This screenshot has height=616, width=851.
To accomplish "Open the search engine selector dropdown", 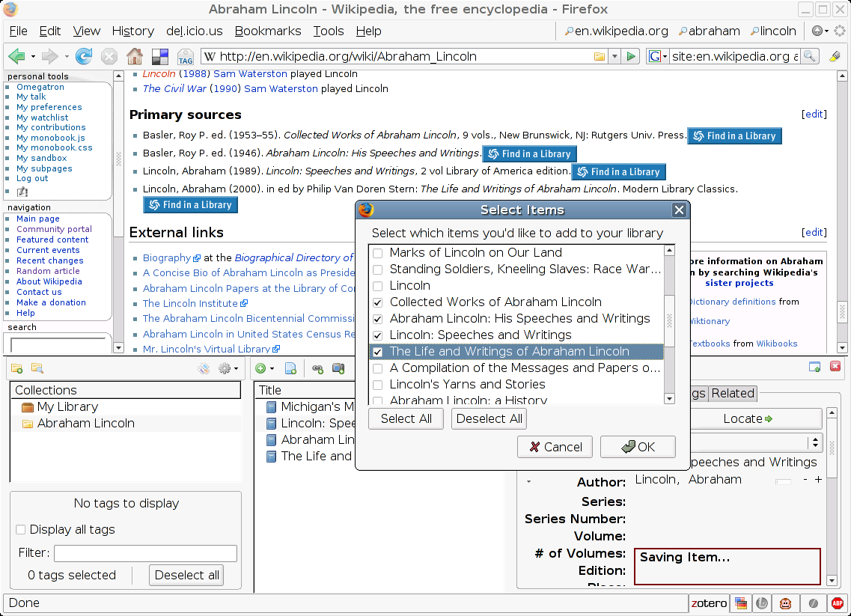I will pyautogui.click(x=657, y=56).
